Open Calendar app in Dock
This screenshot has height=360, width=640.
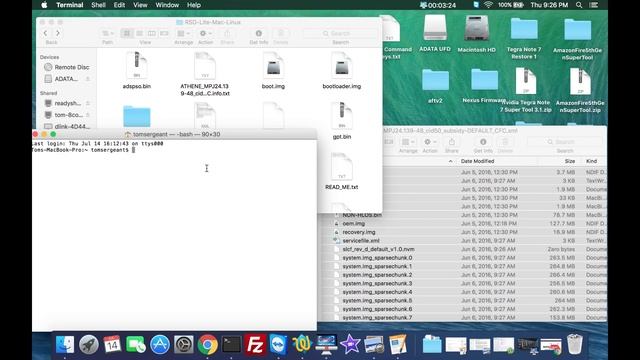[x=112, y=344]
